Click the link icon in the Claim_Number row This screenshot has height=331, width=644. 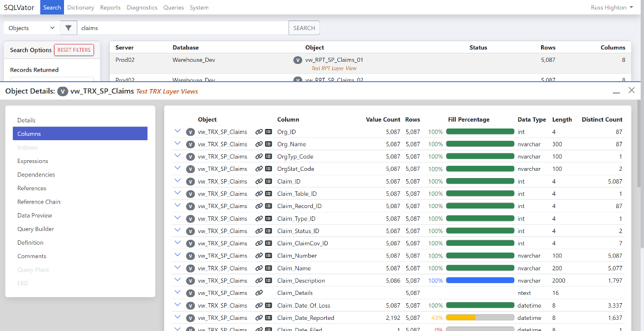259,255
